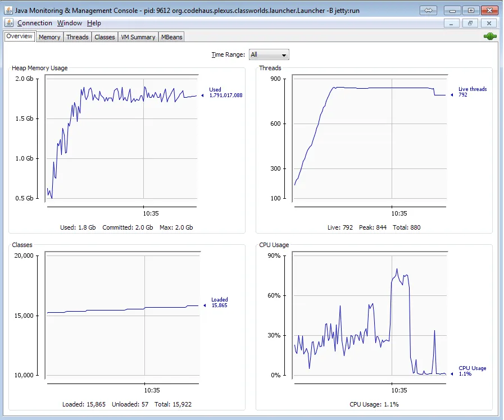This screenshot has height=420, width=504.
Task: Restore the inner connection frame
Action: (x=470, y=23)
